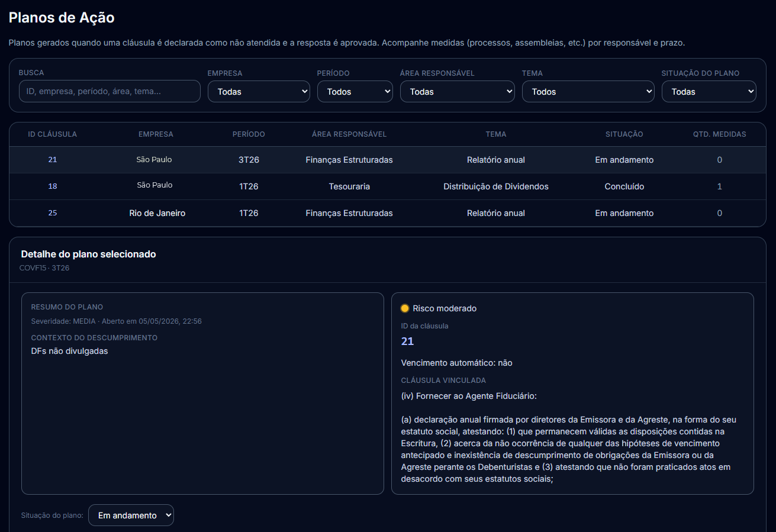Click clause number 21 in detail panel
The width and height of the screenshot is (776, 532).
pyautogui.click(x=407, y=341)
